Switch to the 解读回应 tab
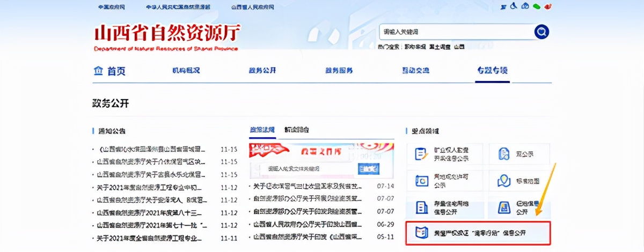 click(297, 130)
